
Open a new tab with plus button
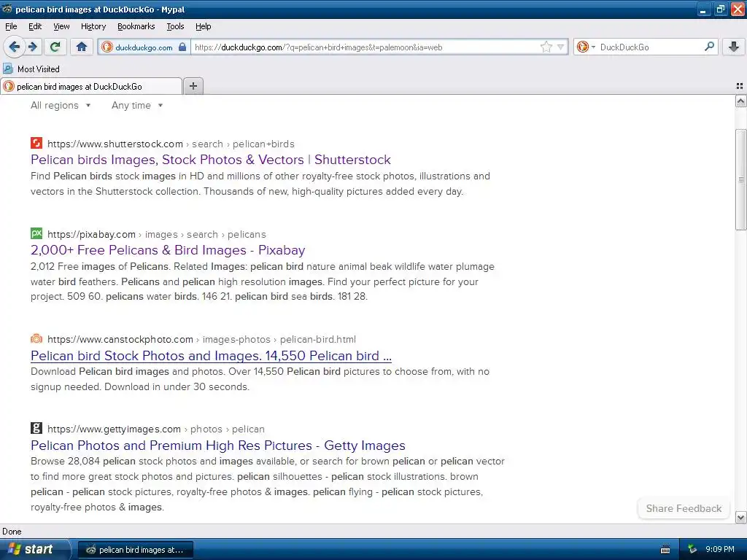click(193, 86)
